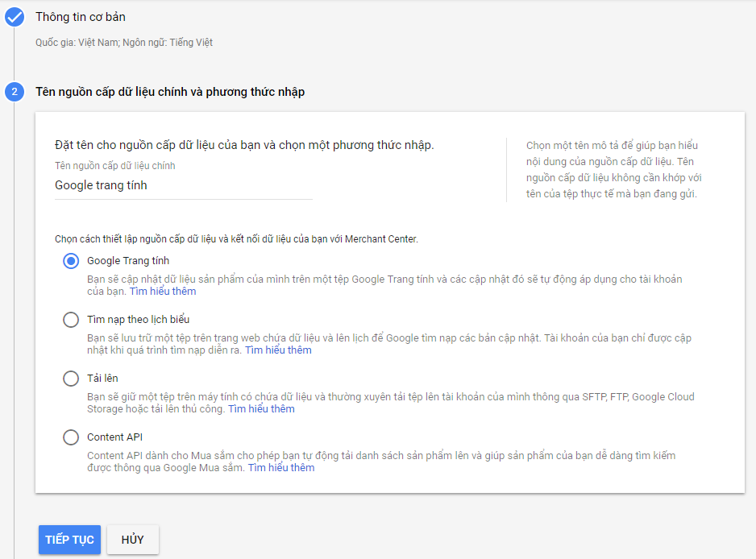Select the 'Tìm nạp theo lịch biểu' radio button
The height and width of the screenshot is (559, 756).
point(71,320)
